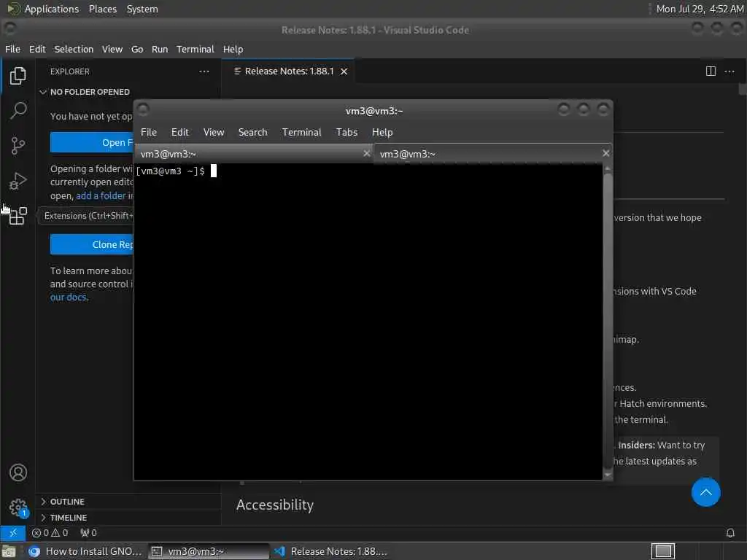The height and width of the screenshot is (560, 747).
Task: Open the Explorer view in VS Code activity bar
Action: [18, 76]
